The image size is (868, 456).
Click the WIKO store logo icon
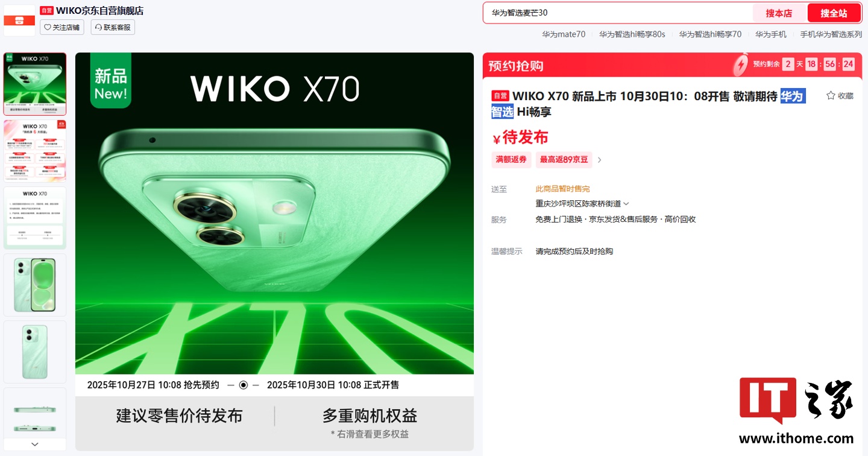19,20
